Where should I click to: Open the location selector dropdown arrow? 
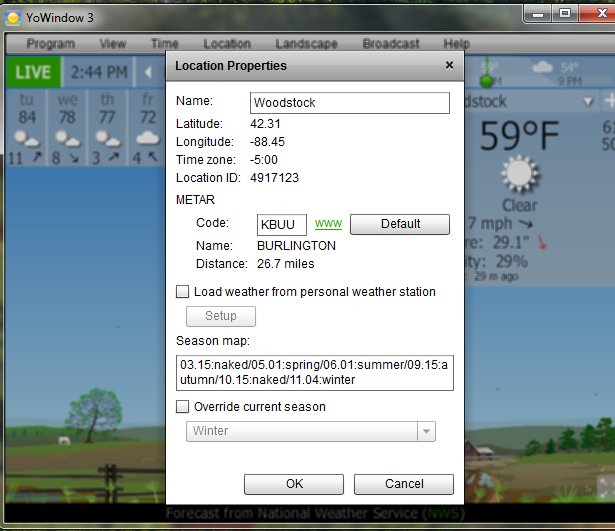(x=588, y=102)
